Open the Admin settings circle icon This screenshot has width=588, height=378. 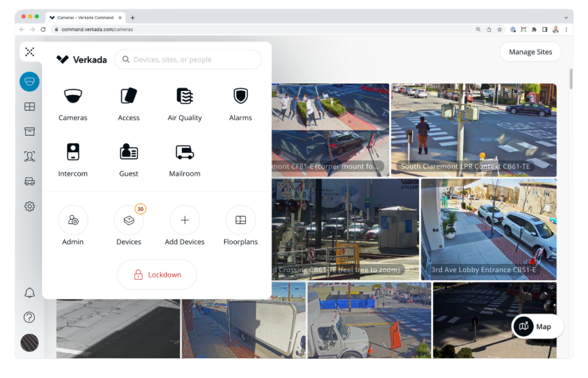[x=73, y=220]
